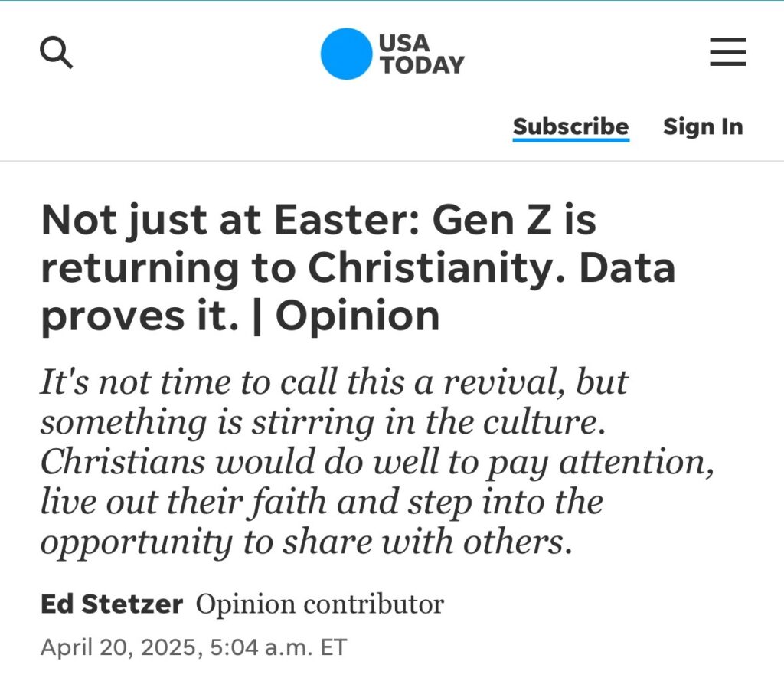Click the blue underline beneath Subscribe
This screenshot has width=784, height=691.
point(571,139)
